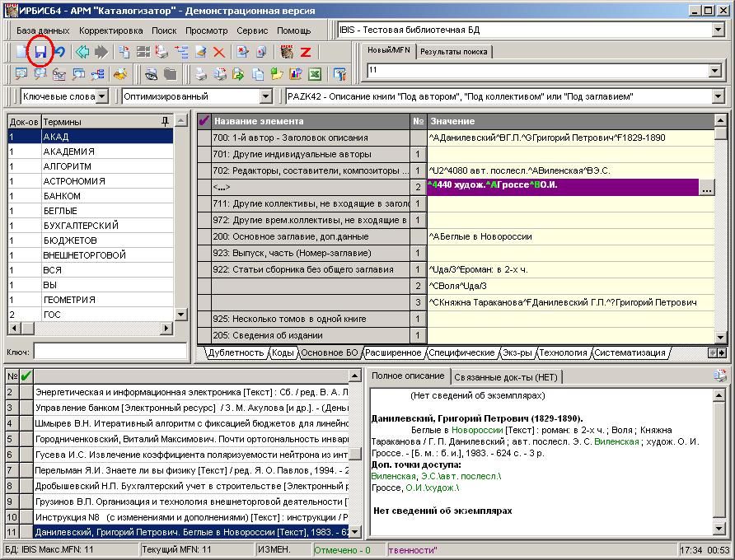Toggle the mark checkbox for record row 5
This screenshot has height=560, width=735.
pos(26,439)
